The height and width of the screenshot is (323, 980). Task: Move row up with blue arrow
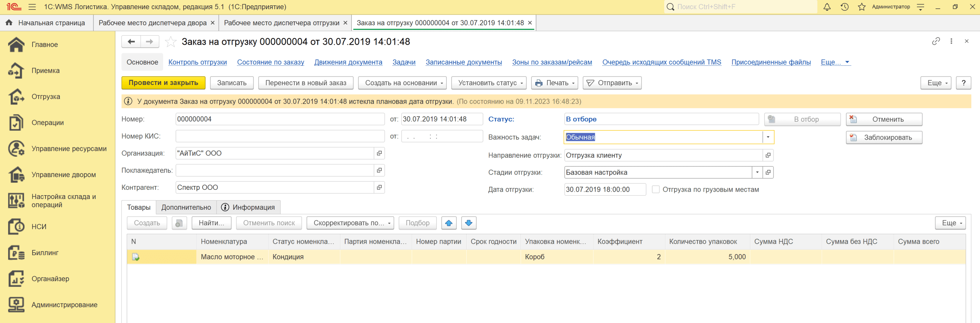click(x=449, y=223)
